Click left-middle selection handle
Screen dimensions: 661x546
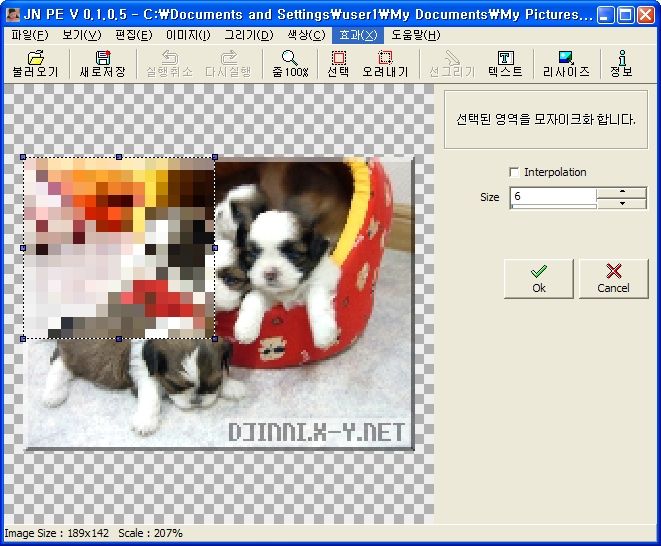[23, 248]
